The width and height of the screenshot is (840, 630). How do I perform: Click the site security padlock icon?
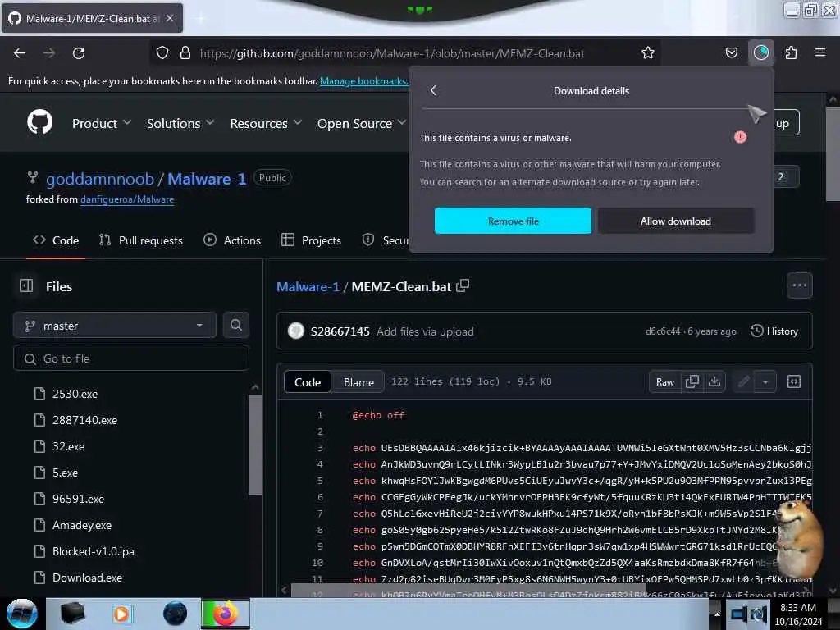pyautogui.click(x=185, y=52)
